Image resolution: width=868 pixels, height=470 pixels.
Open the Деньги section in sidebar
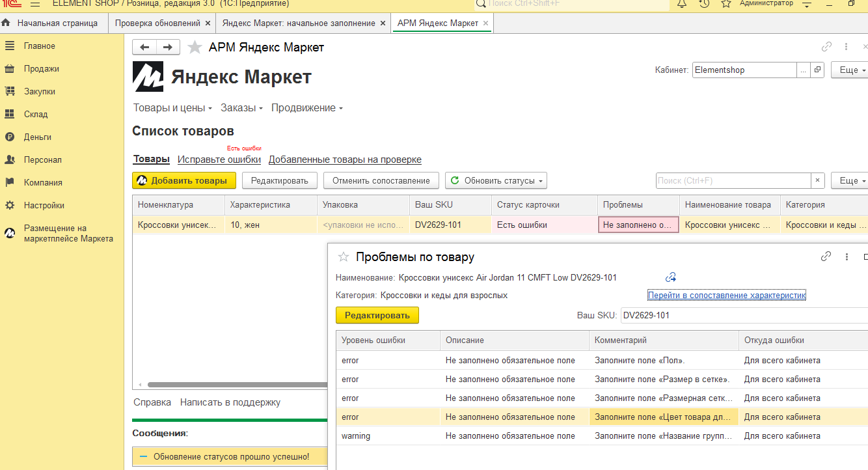point(37,137)
